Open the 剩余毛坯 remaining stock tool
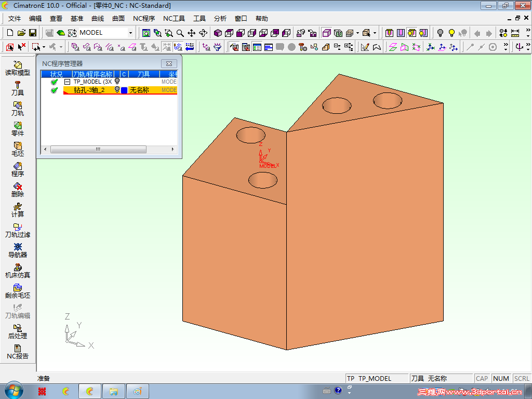The image size is (532, 399). (18, 291)
